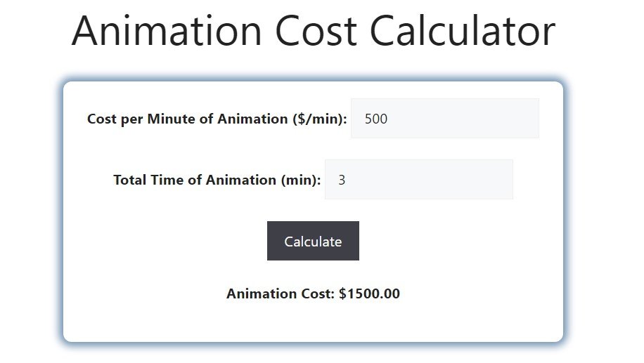Viewport: 644px width, 363px height.
Task: Click the Cost per Minute of Animation label
Action: (x=217, y=119)
